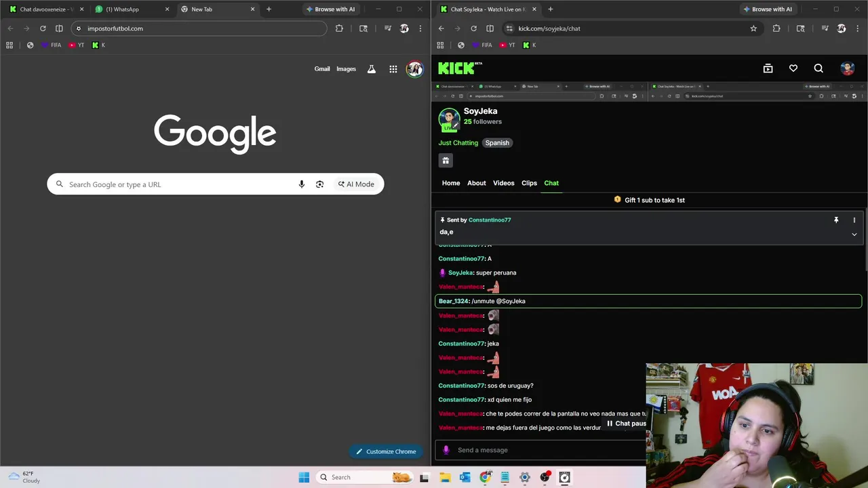
Task: Click SoyJeka username in chat
Action: point(460,272)
